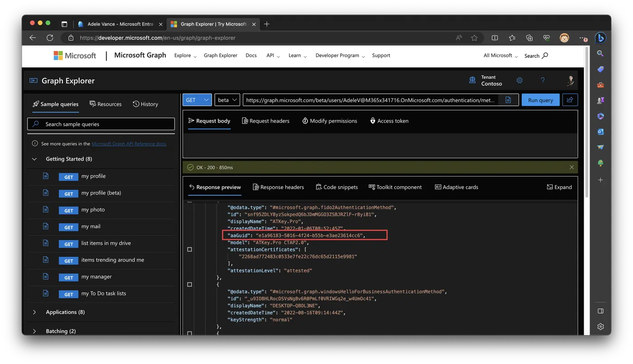Open Graph Explorer settings gear
Screen dimensions: 633x364
coord(520,80)
